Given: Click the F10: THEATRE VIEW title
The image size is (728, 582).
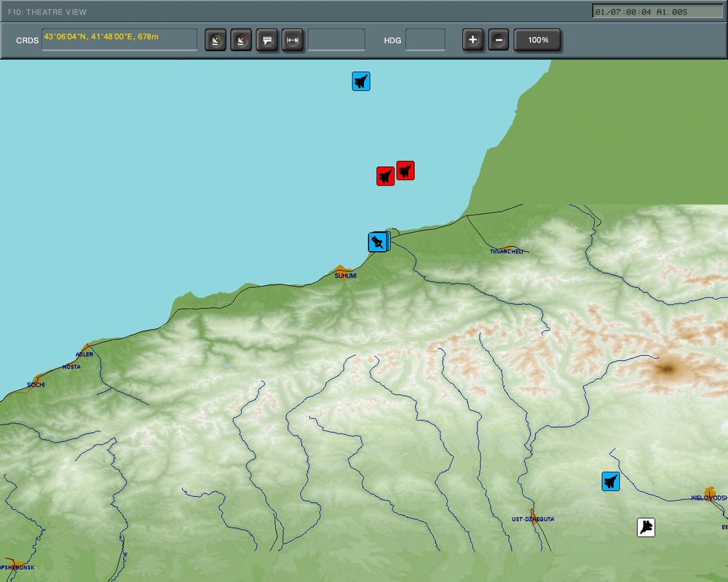Looking at the screenshot, I should 47,12.
